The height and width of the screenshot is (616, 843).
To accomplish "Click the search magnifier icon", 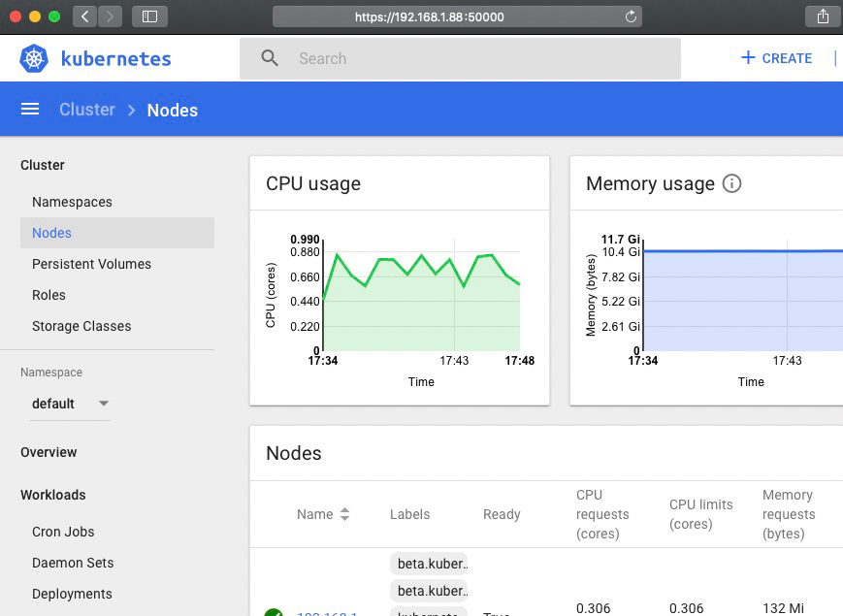I will [x=270, y=58].
